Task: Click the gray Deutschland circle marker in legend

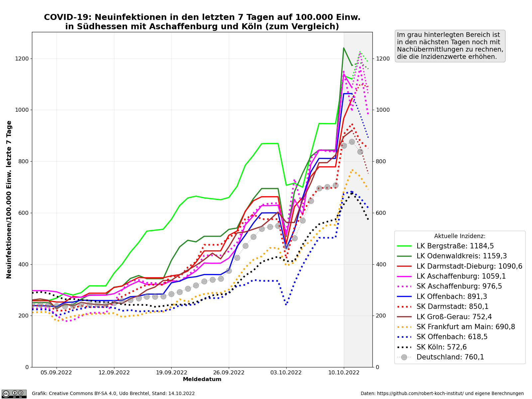Action: point(404,357)
